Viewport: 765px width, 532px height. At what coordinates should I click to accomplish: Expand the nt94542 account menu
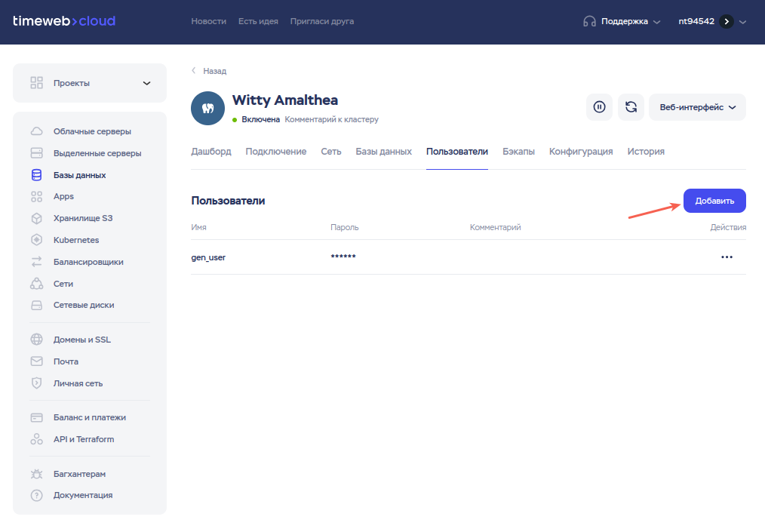pos(742,22)
